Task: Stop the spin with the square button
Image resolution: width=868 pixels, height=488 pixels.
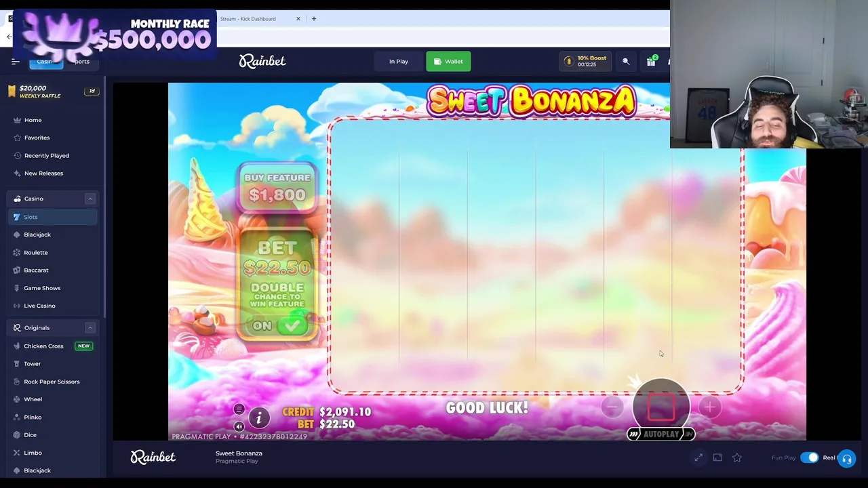Action: click(x=661, y=407)
